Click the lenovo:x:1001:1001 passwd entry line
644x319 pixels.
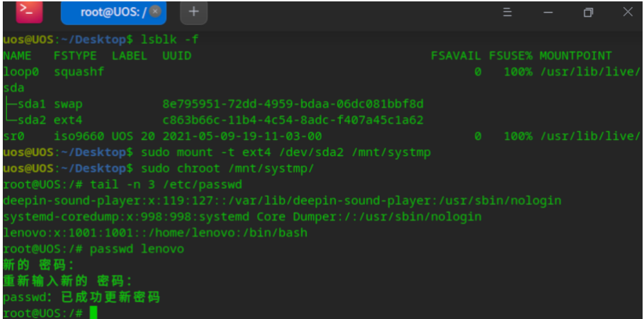155,233
